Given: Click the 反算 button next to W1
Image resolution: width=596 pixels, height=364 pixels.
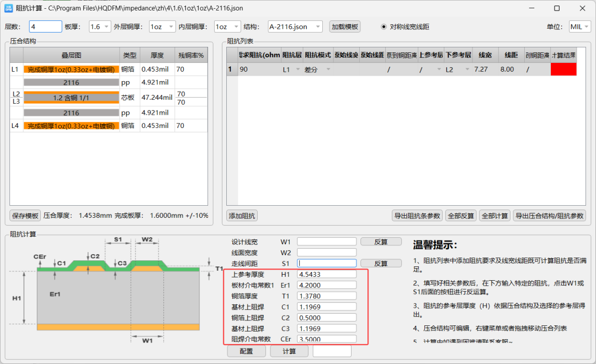Looking at the screenshot, I should point(381,242).
